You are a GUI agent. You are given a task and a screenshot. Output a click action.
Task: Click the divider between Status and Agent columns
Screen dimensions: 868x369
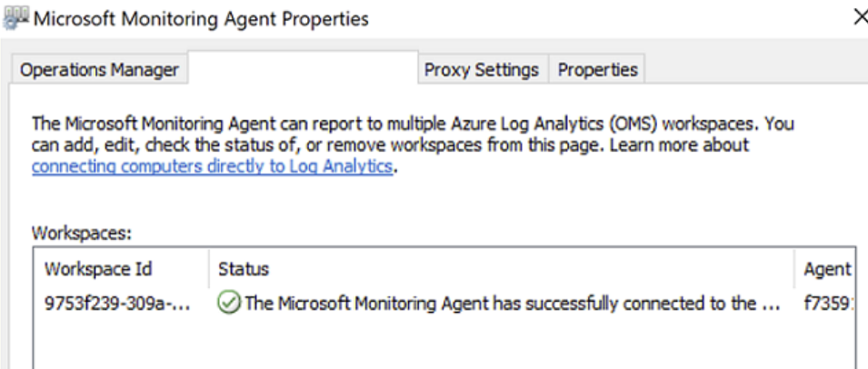click(x=794, y=269)
